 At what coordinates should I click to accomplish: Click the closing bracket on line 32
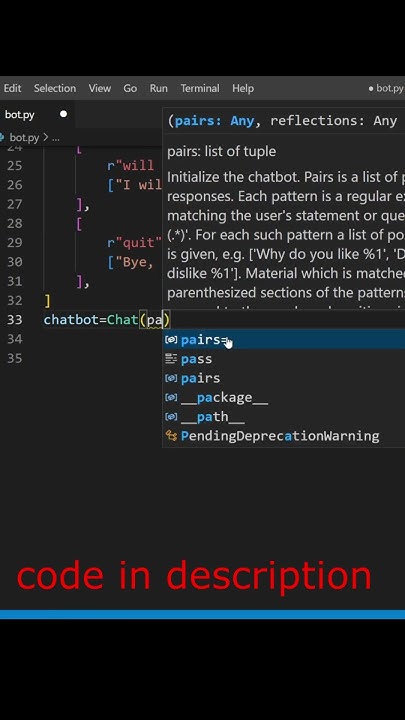click(x=47, y=301)
